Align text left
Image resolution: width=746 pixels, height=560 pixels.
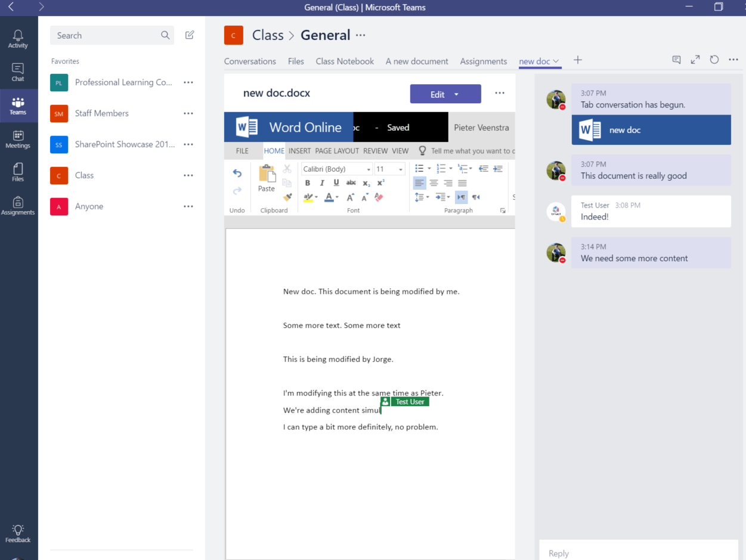point(420,183)
